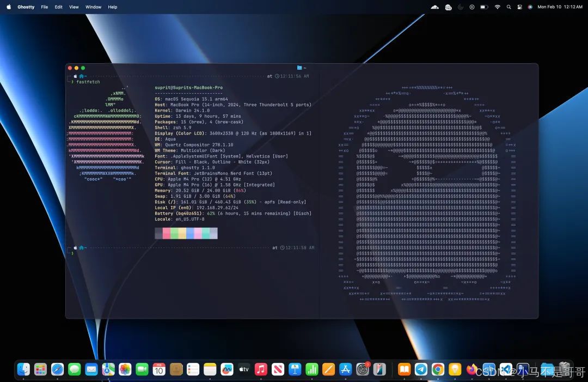The width and height of the screenshot is (588, 382).
Task: Open the Books app in the dock
Action: click(x=404, y=369)
